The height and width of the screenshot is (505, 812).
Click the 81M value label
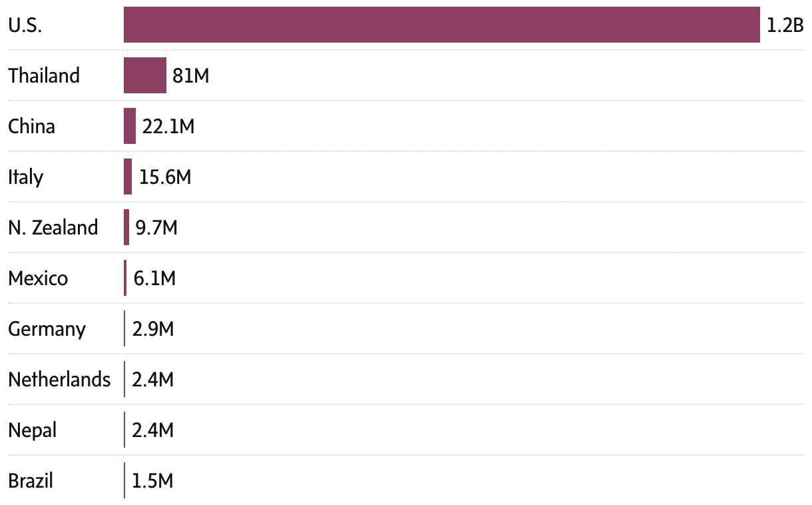tap(191, 76)
